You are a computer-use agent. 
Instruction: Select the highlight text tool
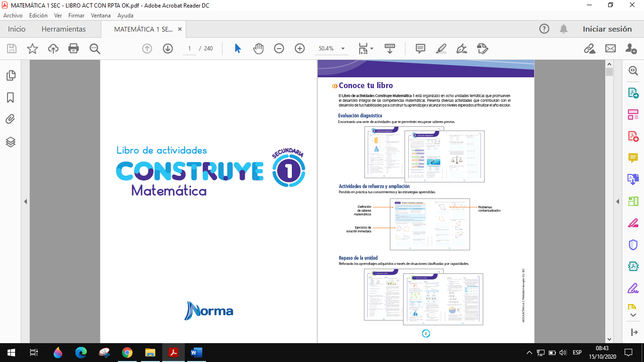click(441, 49)
